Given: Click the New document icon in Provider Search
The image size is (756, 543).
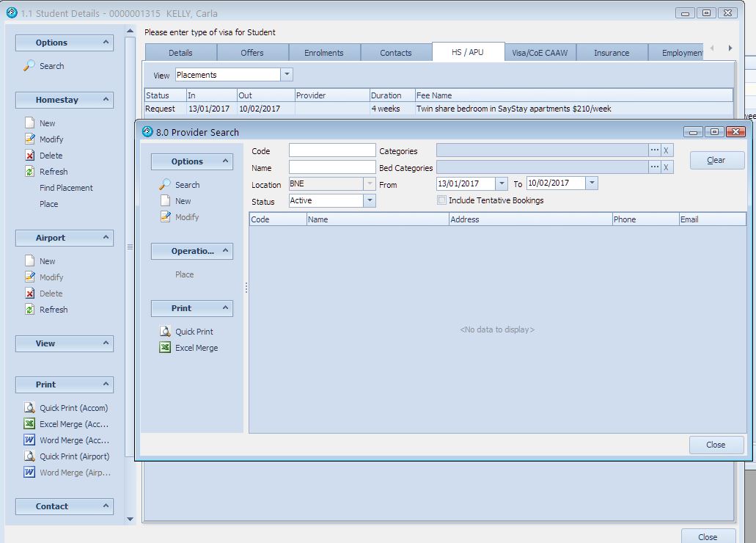Looking at the screenshot, I should 166,201.
